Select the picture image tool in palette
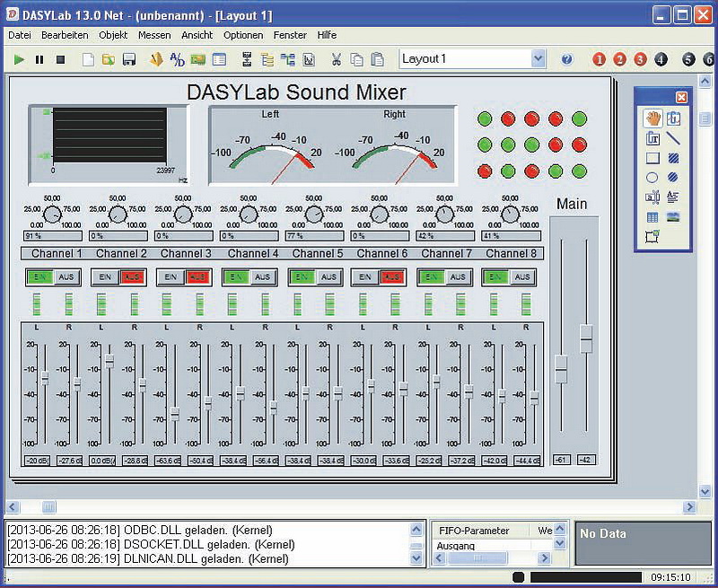The height and width of the screenshot is (588, 718). (673, 216)
